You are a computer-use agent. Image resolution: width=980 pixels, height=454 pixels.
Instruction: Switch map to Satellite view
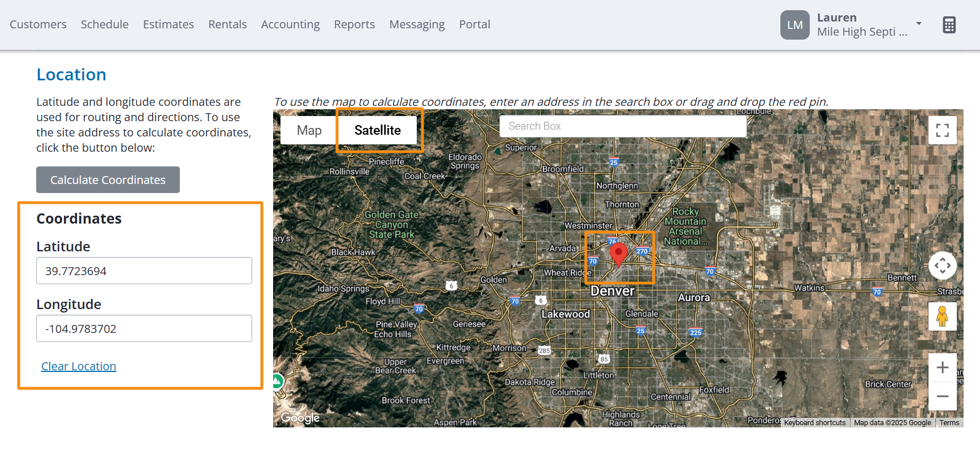pyautogui.click(x=377, y=130)
